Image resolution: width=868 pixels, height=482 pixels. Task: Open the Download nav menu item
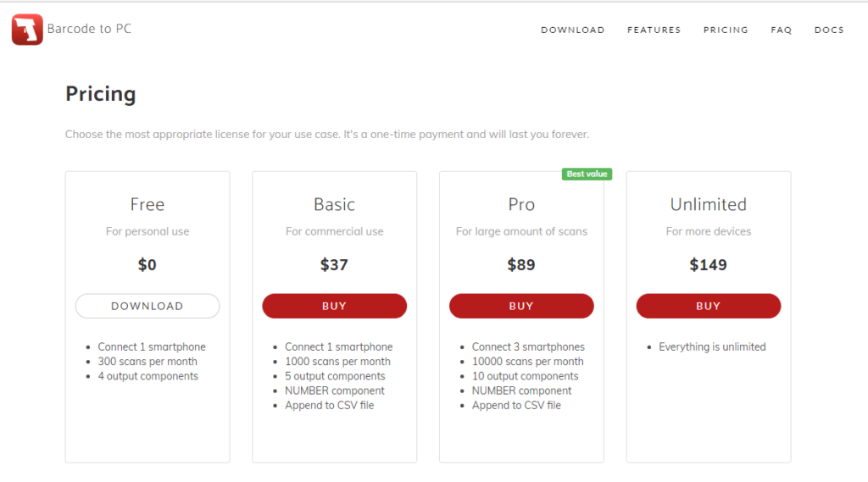pos(572,30)
